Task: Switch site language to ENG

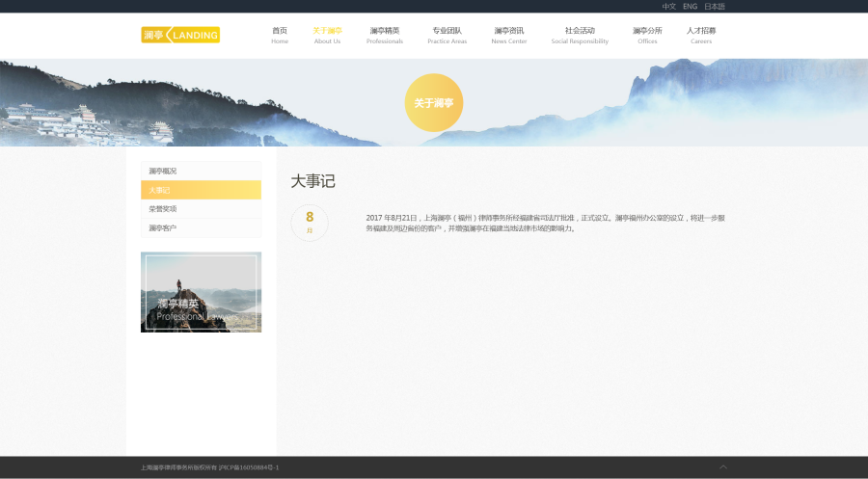Action: (x=690, y=7)
